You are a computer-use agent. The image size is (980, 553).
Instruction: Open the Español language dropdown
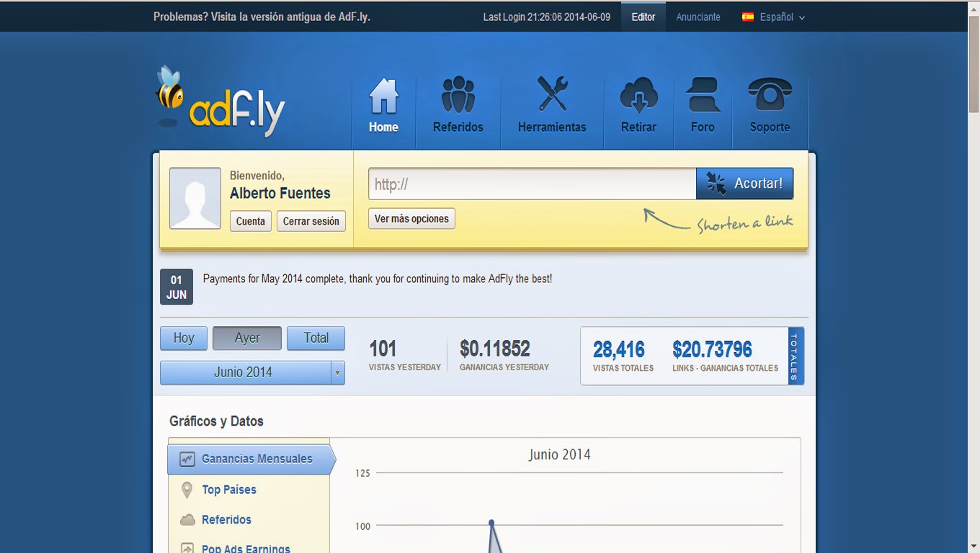(779, 16)
